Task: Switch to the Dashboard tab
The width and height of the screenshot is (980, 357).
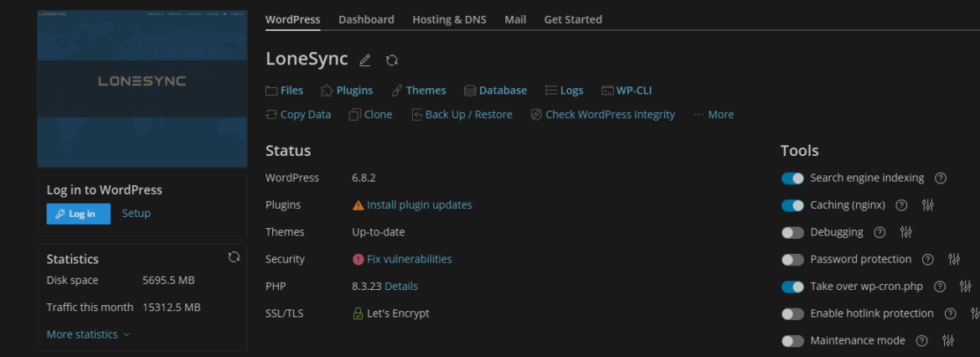Action: 366,19
